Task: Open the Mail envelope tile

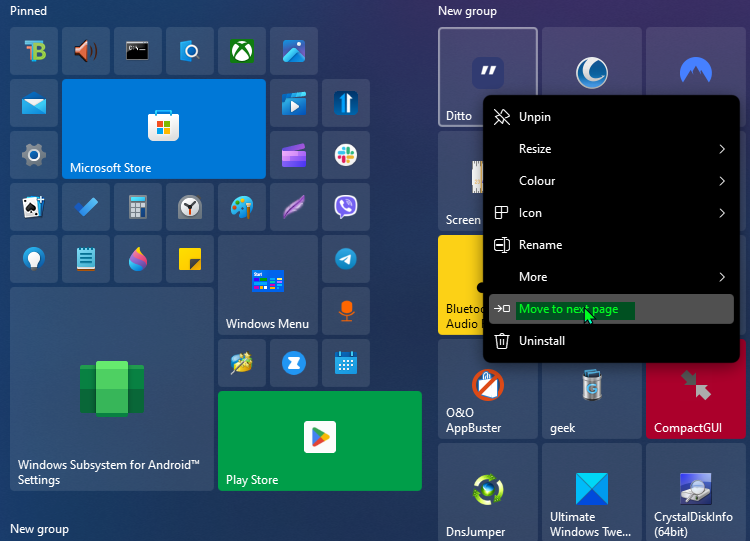Action: pyautogui.click(x=34, y=103)
